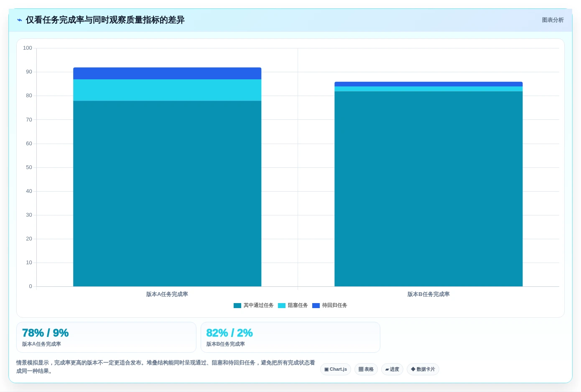This screenshot has height=392, width=581.
Task: Click the 版本B任务完成率 axis label
Action: click(x=428, y=294)
